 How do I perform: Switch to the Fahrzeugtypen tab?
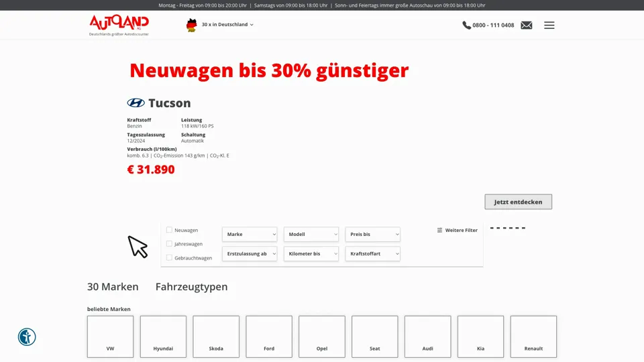click(191, 286)
